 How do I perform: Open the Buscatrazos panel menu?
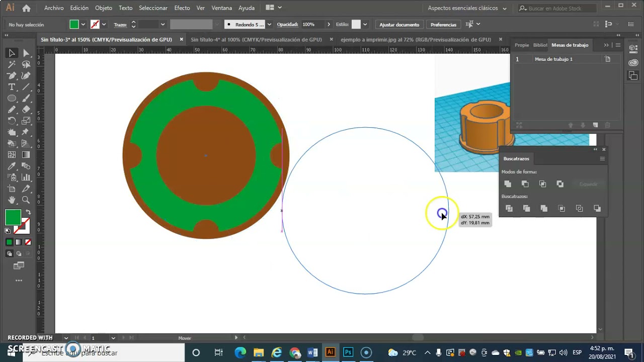click(x=602, y=159)
